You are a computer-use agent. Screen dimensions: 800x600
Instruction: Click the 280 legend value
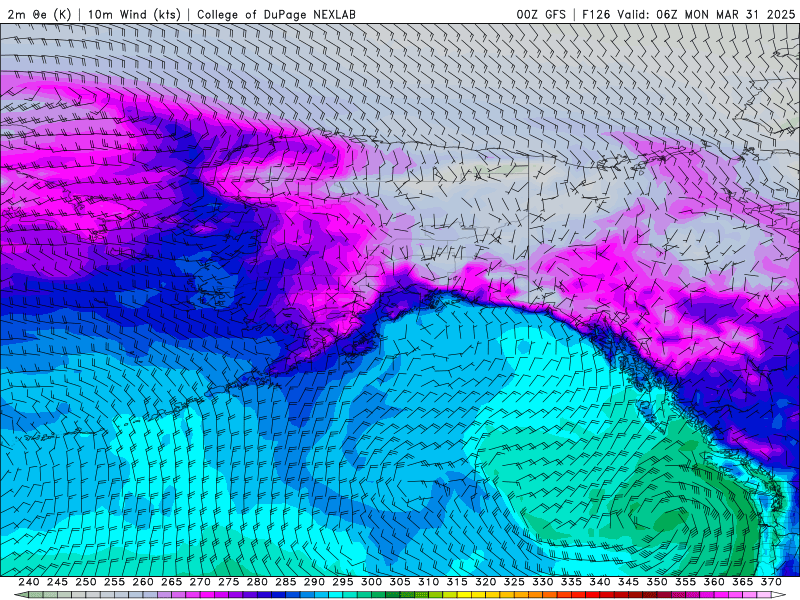coord(257,582)
